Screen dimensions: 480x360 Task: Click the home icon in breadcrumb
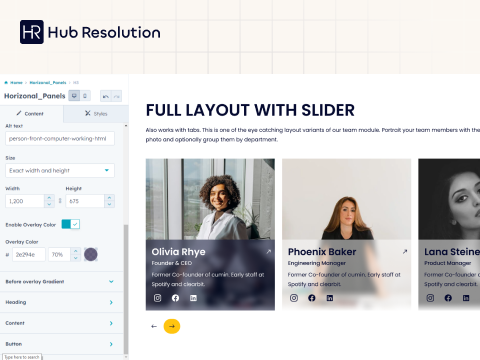pos(6,83)
